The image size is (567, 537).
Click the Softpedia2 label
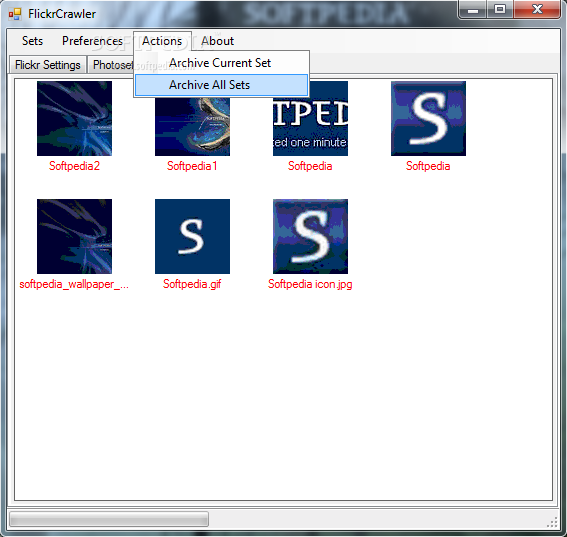point(74,166)
